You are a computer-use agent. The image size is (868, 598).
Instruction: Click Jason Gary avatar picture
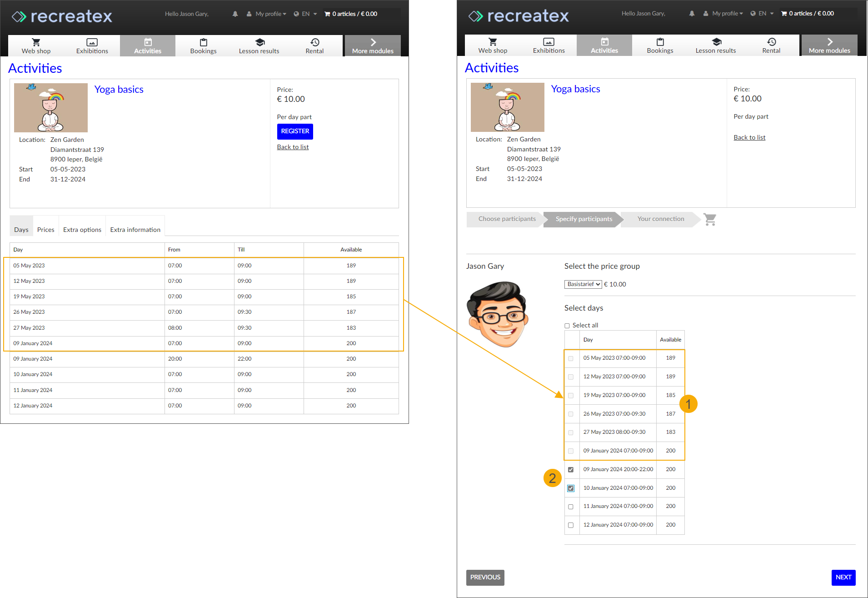pyautogui.click(x=498, y=314)
